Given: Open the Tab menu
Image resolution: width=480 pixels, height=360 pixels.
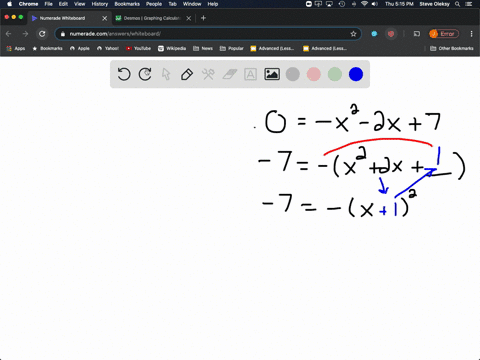Looking at the screenshot, I should (172, 4).
